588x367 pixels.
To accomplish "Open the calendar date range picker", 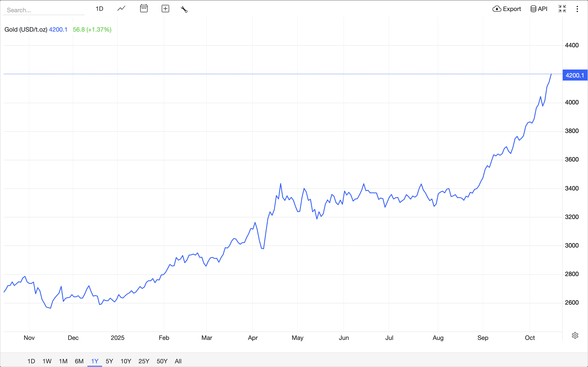I will tap(144, 9).
